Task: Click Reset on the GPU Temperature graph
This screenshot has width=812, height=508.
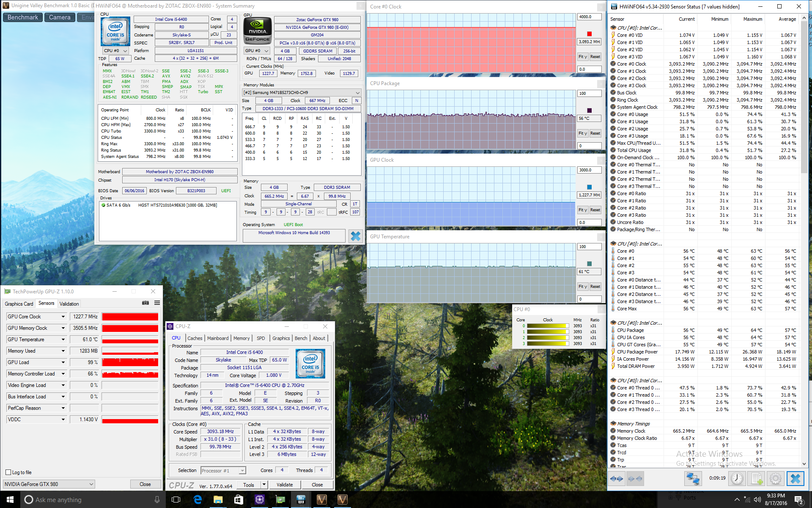Action: [595, 287]
